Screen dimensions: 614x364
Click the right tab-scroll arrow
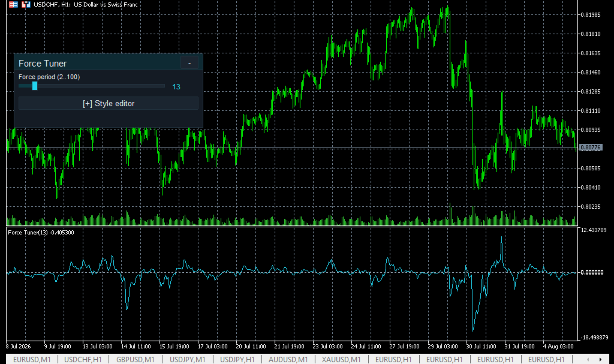(600, 359)
